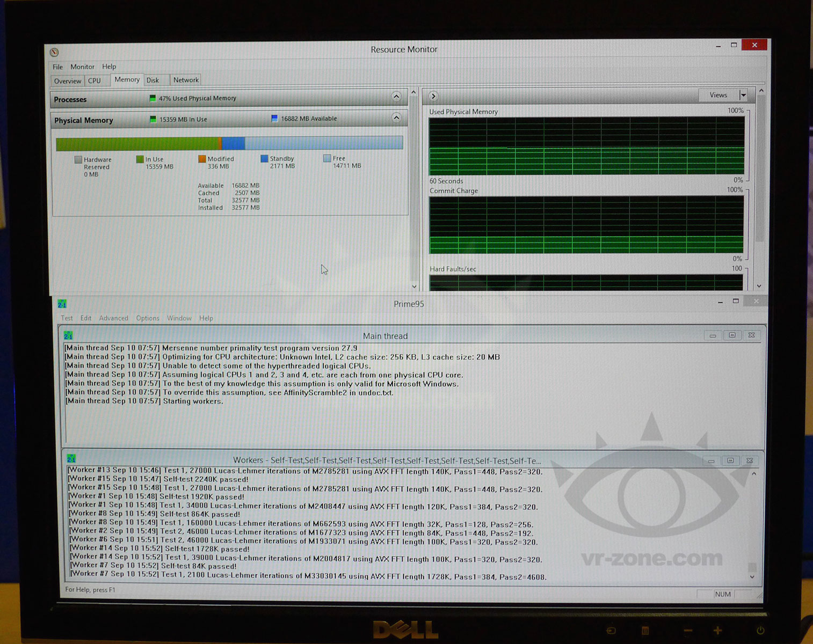
Task: Minimize the Resource Monitor window
Action: [718, 46]
